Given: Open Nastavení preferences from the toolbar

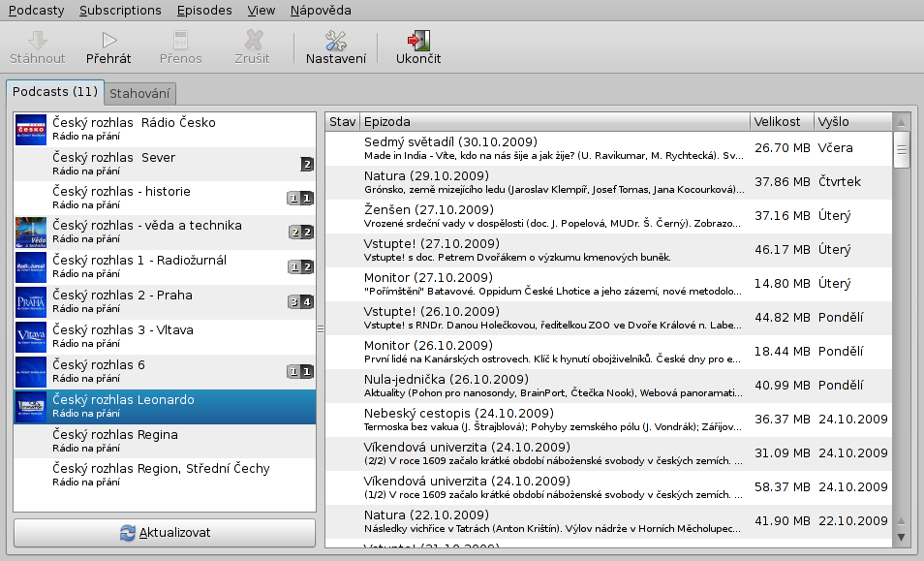Looking at the screenshot, I should [x=336, y=47].
